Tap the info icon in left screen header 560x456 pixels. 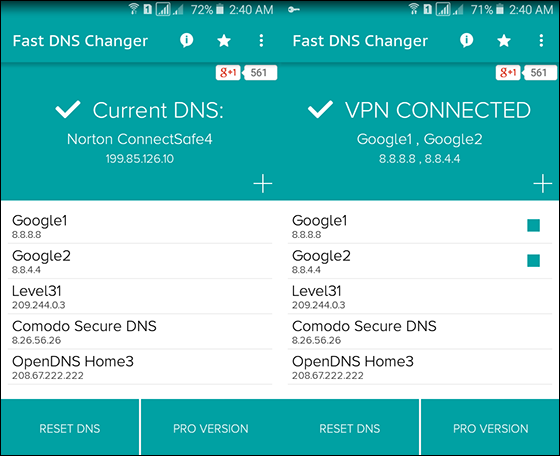click(x=186, y=40)
